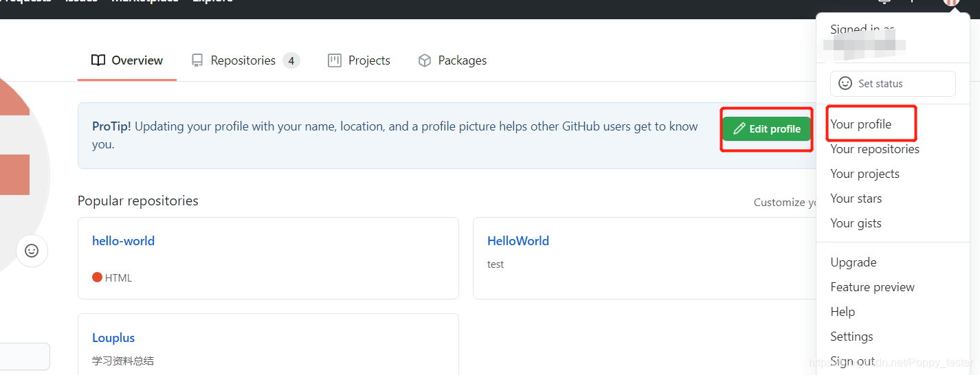This screenshot has width=980, height=375.
Task: Open Feature preview menu item
Action: pos(872,287)
